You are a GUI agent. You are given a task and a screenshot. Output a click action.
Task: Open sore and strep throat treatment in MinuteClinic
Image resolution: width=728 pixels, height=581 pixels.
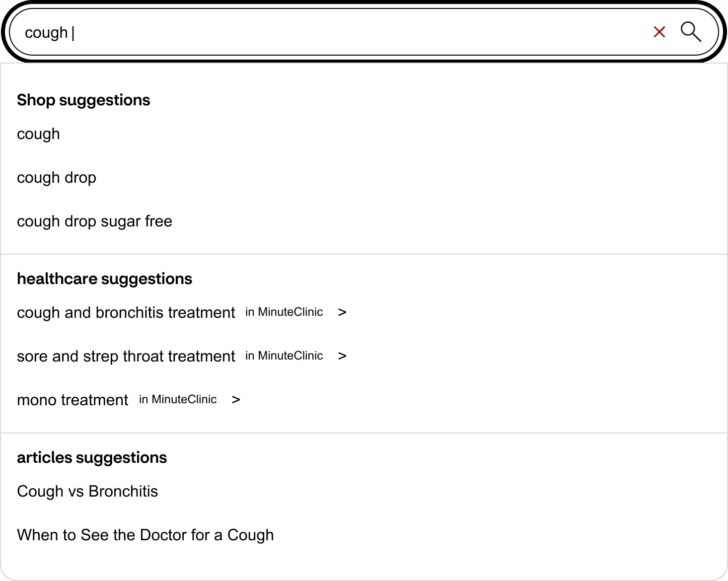click(126, 356)
